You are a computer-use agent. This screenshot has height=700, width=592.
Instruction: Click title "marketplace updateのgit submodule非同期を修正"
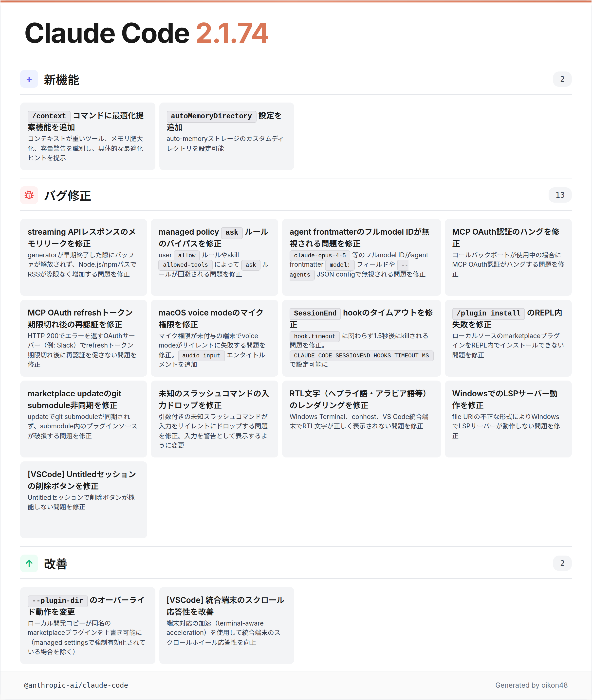pos(74,399)
